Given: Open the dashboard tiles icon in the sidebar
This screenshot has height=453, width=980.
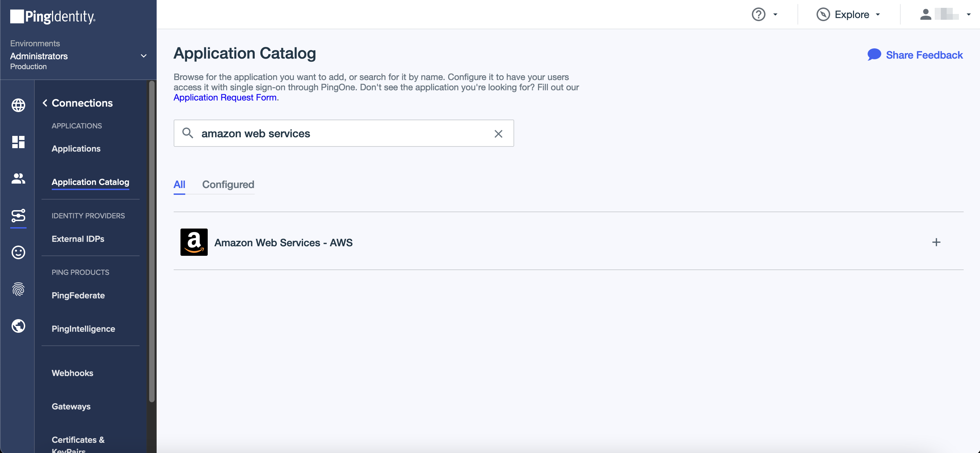Looking at the screenshot, I should (x=18, y=142).
